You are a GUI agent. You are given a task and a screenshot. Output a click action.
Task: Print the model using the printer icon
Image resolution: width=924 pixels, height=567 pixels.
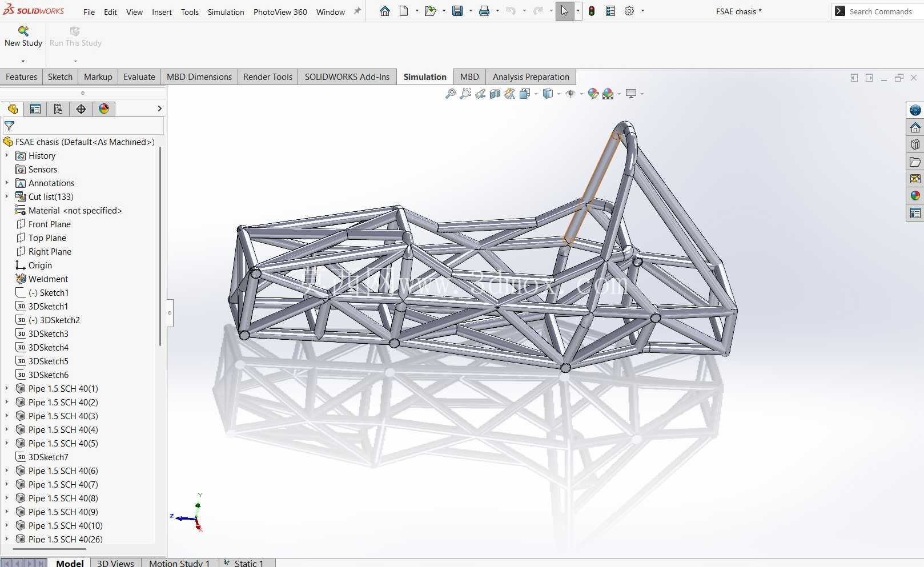point(484,11)
